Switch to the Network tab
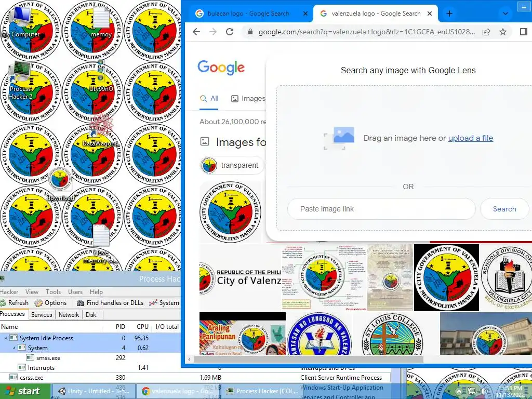This screenshot has height=399, width=532. point(69,314)
